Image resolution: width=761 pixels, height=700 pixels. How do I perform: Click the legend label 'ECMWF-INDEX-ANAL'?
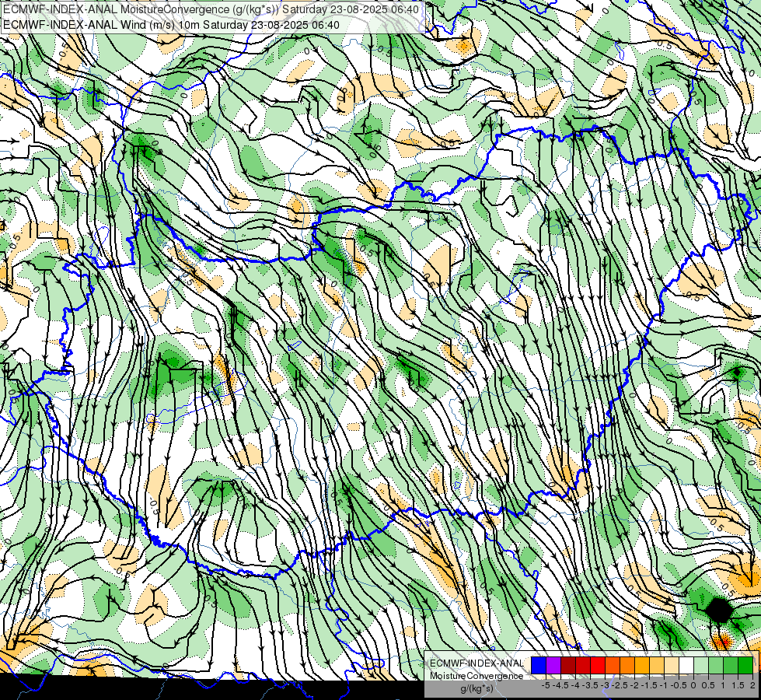pyautogui.click(x=476, y=663)
